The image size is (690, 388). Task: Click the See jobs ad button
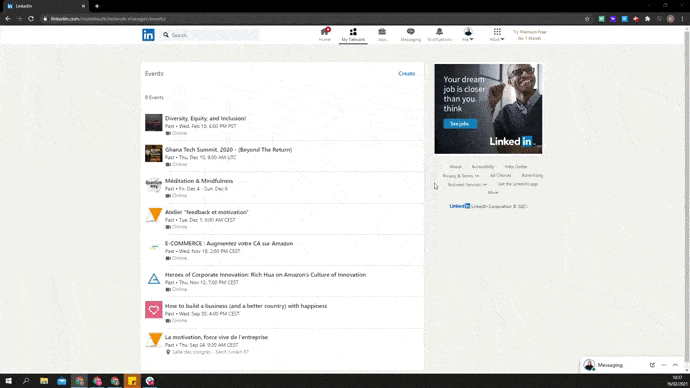coord(460,124)
